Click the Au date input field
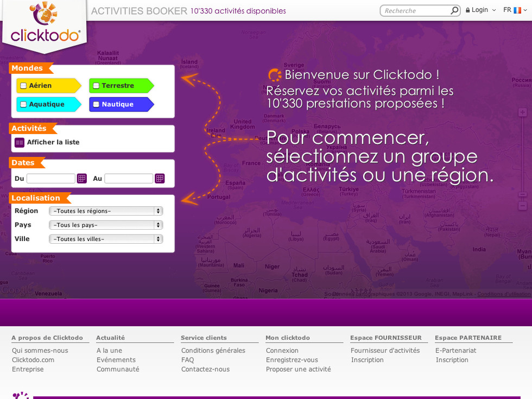The height and width of the screenshot is (399, 532). coord(129,179)
